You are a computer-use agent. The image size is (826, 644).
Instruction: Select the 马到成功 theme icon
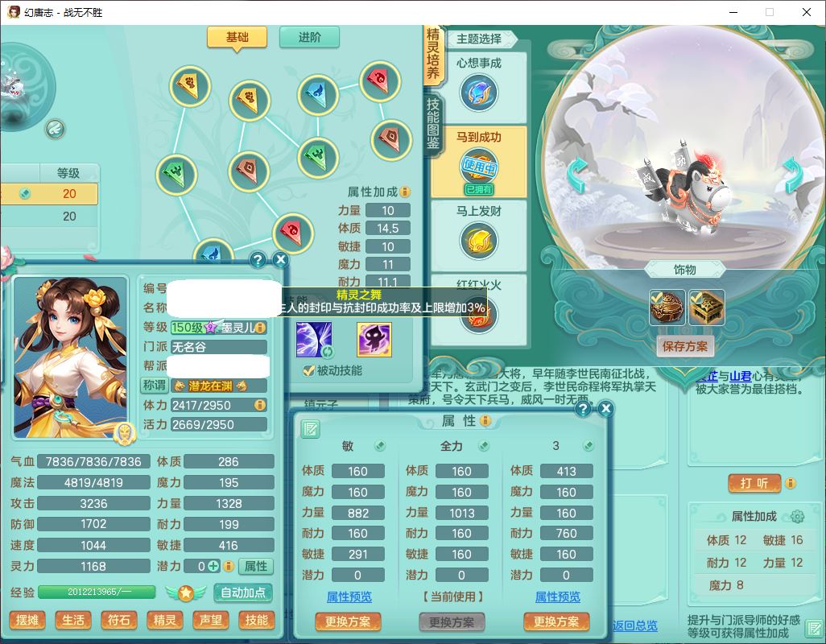[478, 167]
